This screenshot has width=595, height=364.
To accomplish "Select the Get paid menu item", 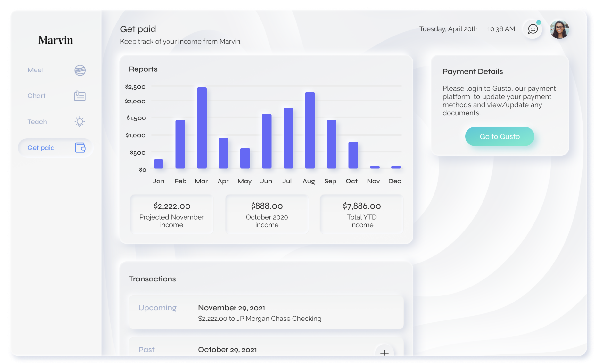I will pyautogui.click(x=55, y=148).
